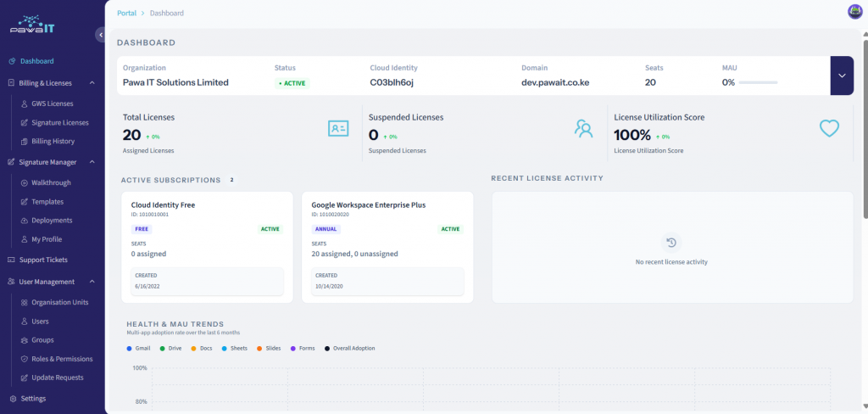The width and height of the screenshot is (868, 414).
Task: Toggle the Docs series in chart legend
Action: coord(202,349)
